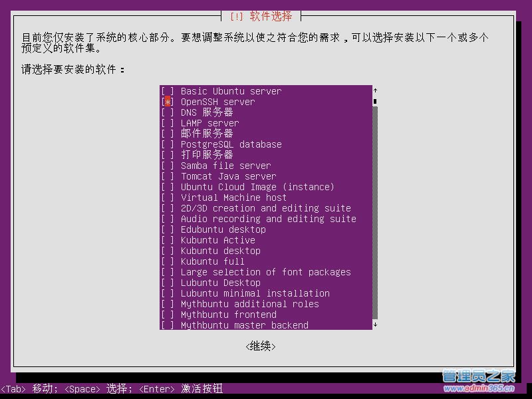532x399 pixels.
Task: Enable the LAMP server option
Action: 168,123
